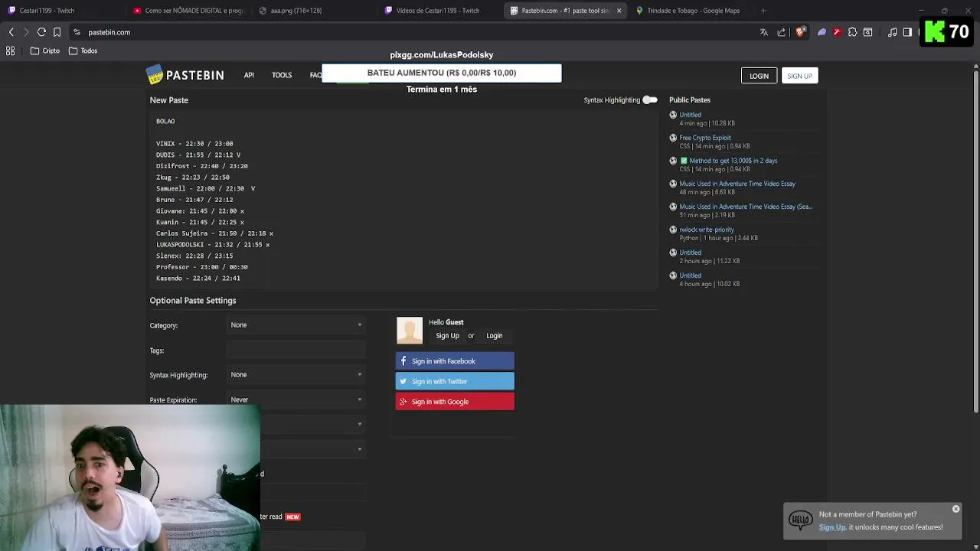Viewport: 980px width, 551px height.
Task: Open the Brave Shields lion icon
Action: click(x=800, y=32)
